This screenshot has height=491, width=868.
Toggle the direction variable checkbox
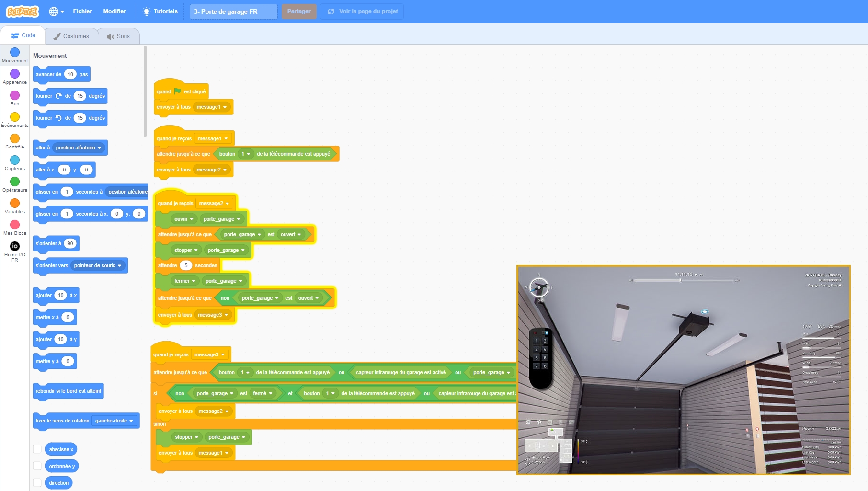37,483
